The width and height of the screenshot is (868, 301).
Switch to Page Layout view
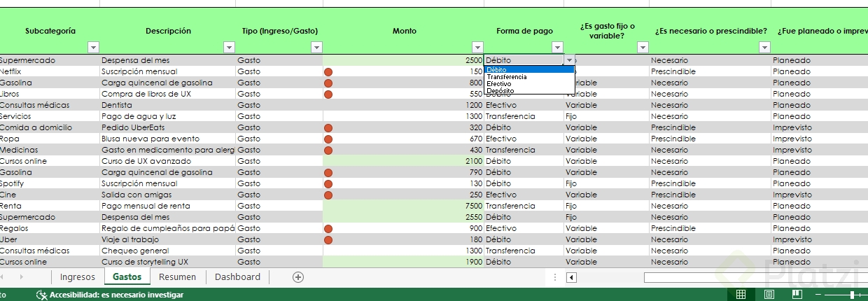tap(769, 295)
